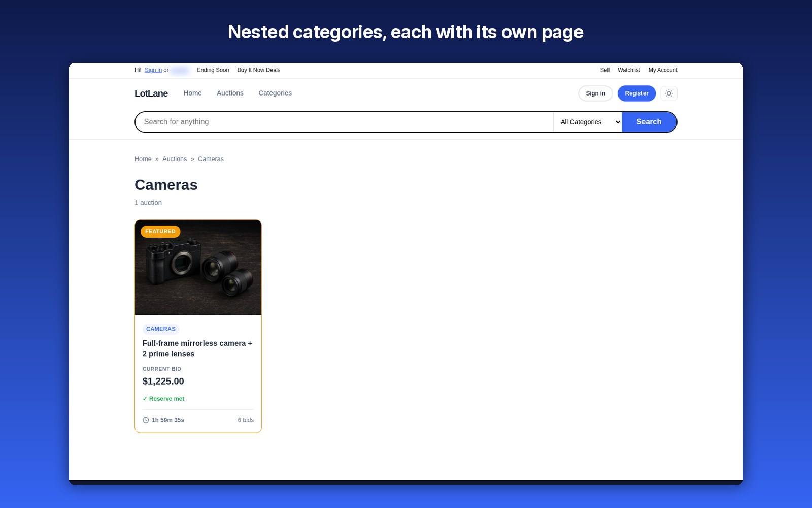
Task: Click Auctions in the breadcrumb trail
Action: click(175, 159)
